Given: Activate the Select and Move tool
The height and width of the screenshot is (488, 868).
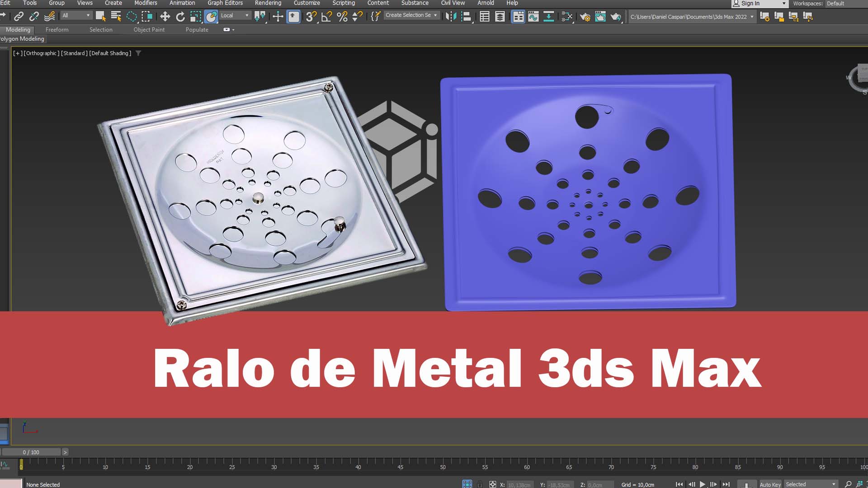Looking at the screenshot, I should pyautogui.click(x=165, y=17).
